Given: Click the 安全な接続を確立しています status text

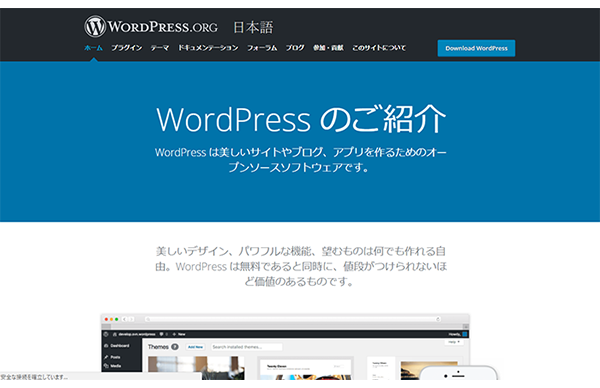Looking at the screenshot, I should (x=34, y=377).
